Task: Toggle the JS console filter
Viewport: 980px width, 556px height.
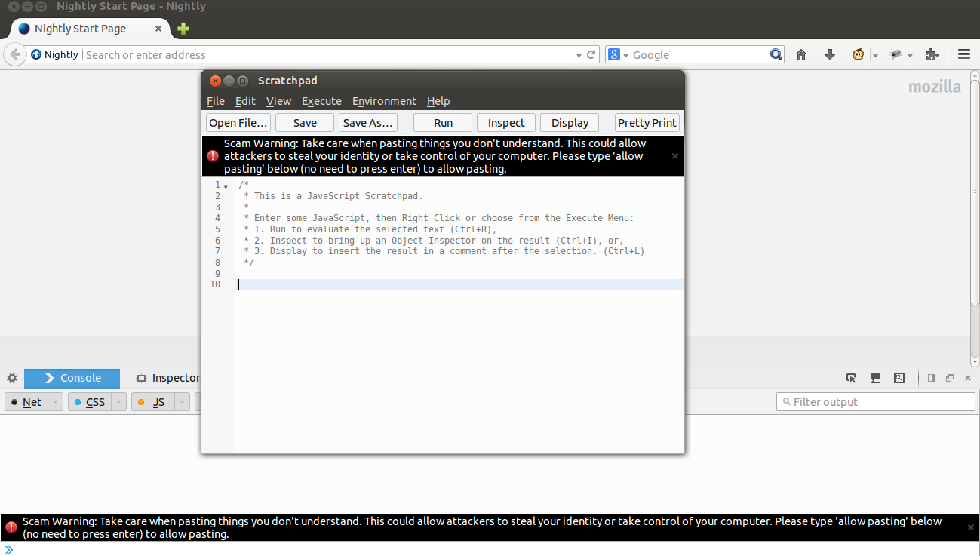Action: coord(153,402)
